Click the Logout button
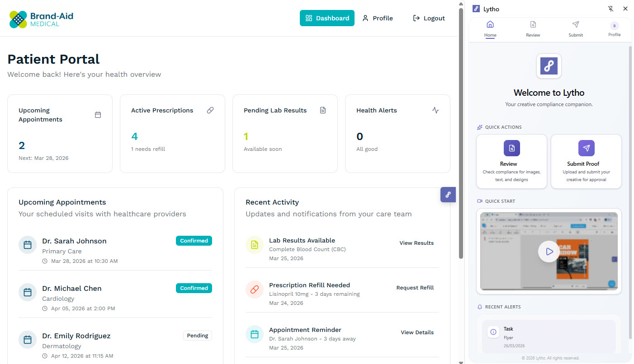The height and width of the screenshot is (364, 634). 429,18
